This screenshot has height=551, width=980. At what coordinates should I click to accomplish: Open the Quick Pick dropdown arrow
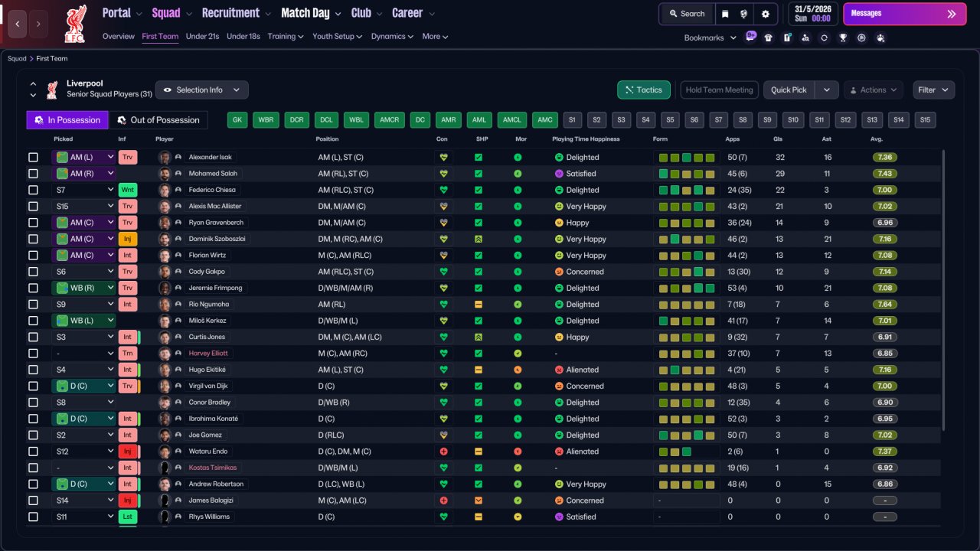pyautogui.click(x=827, y=90)
